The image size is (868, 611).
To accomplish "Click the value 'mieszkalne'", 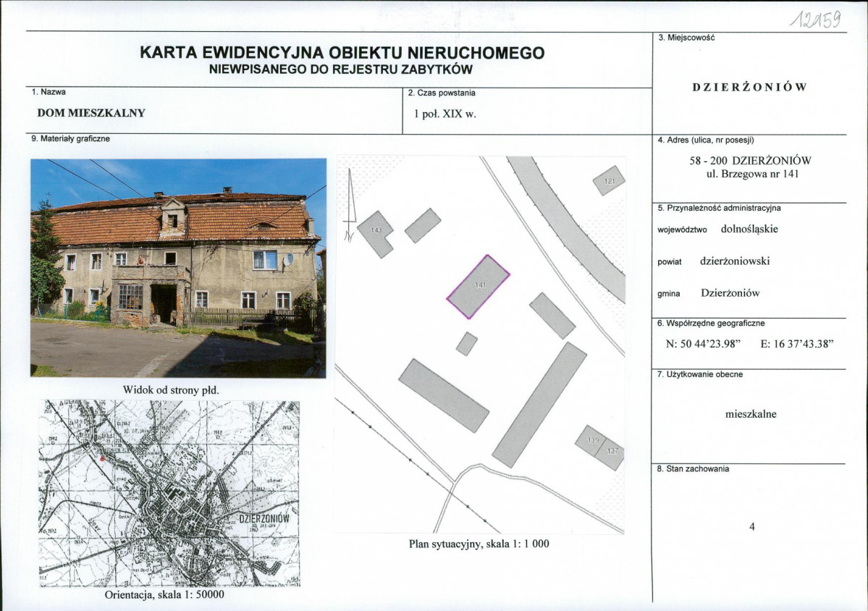I will pyautogui.click(x=751, y=414).
